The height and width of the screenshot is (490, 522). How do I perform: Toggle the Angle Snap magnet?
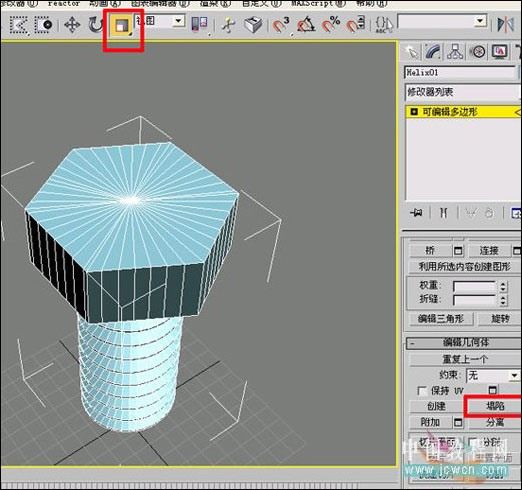(306, 25)
